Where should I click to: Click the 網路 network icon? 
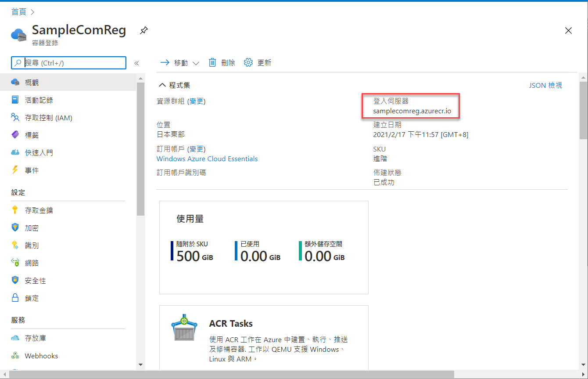(15, 263)
